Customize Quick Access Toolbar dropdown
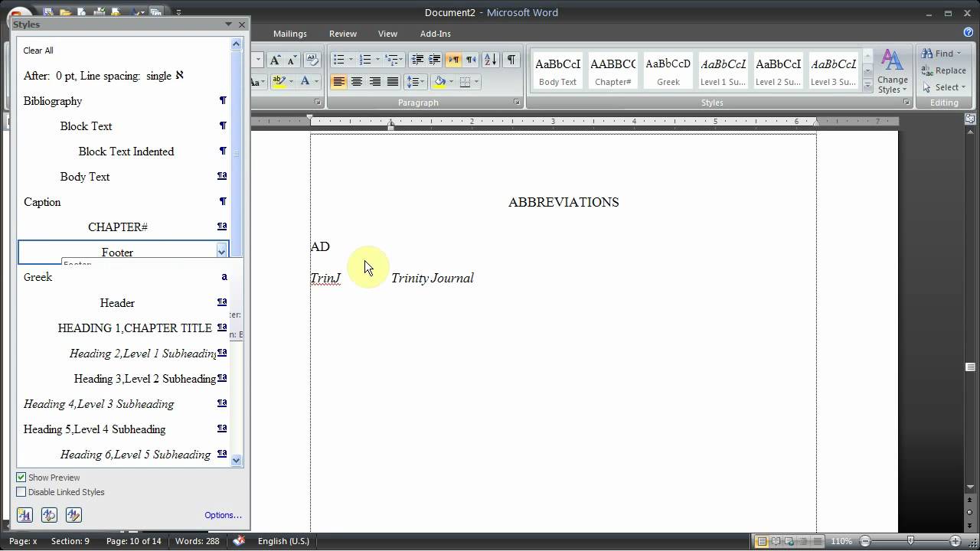The height and width of the screenshot is (551, 980). click(178, 12)
